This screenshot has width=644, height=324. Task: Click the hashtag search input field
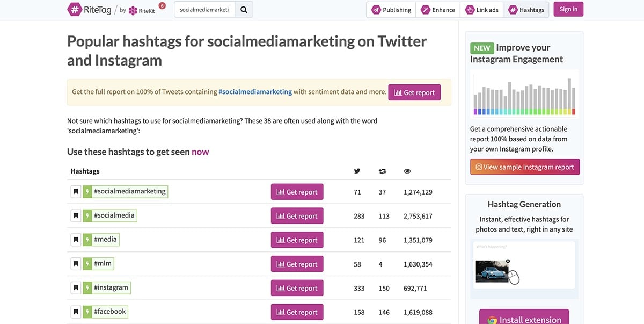pyautogui.click(x=204, y=10)
